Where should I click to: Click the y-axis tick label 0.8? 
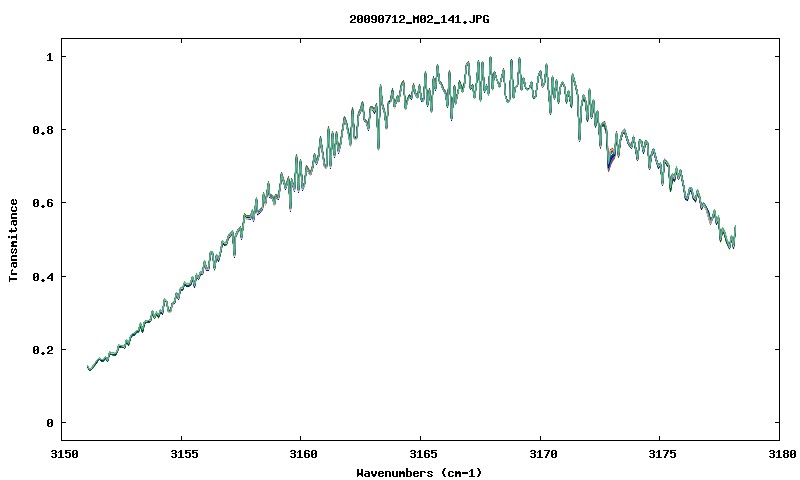click(x=42, y=130)
